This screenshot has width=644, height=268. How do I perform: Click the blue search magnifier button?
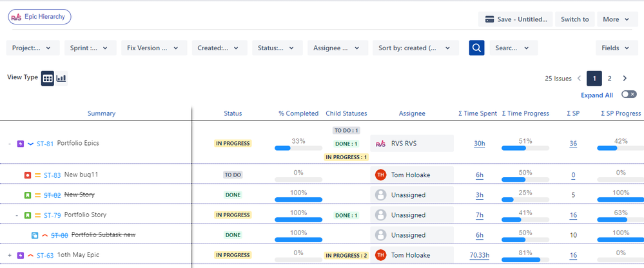pos(476,48)
